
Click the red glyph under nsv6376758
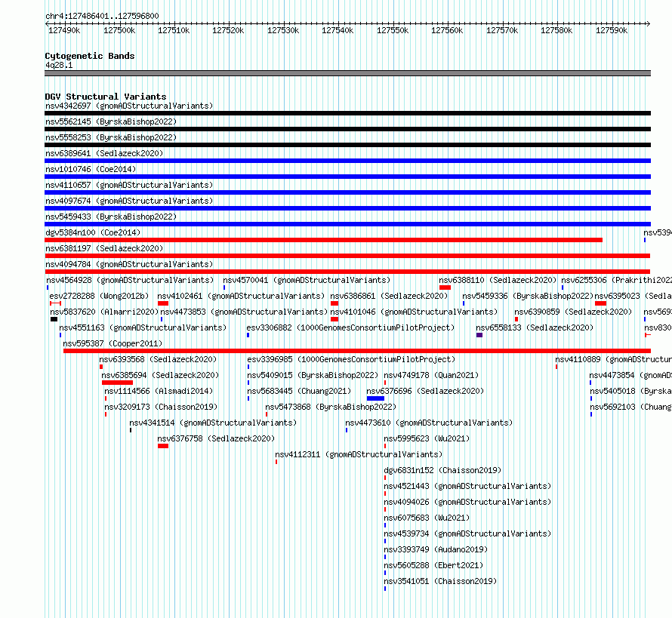click(x=163, y=446)
